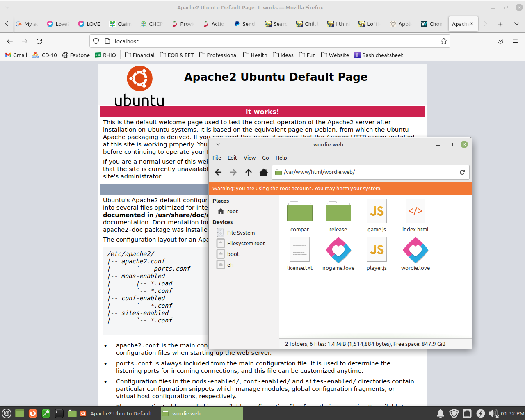Open the Pocket save icon
Image resolution: width=525 pixels, height=420 pixels.
(x=500, y=41)
